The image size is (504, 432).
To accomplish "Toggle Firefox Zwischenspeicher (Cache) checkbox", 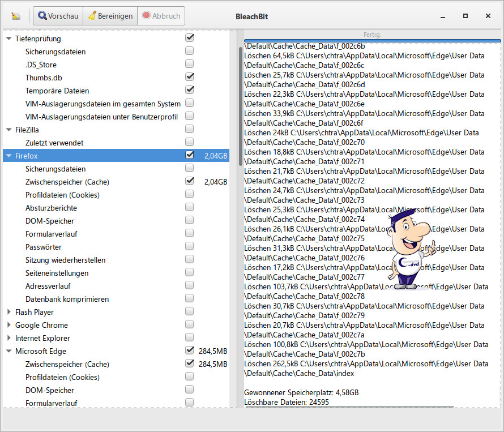I will [190, 181].
